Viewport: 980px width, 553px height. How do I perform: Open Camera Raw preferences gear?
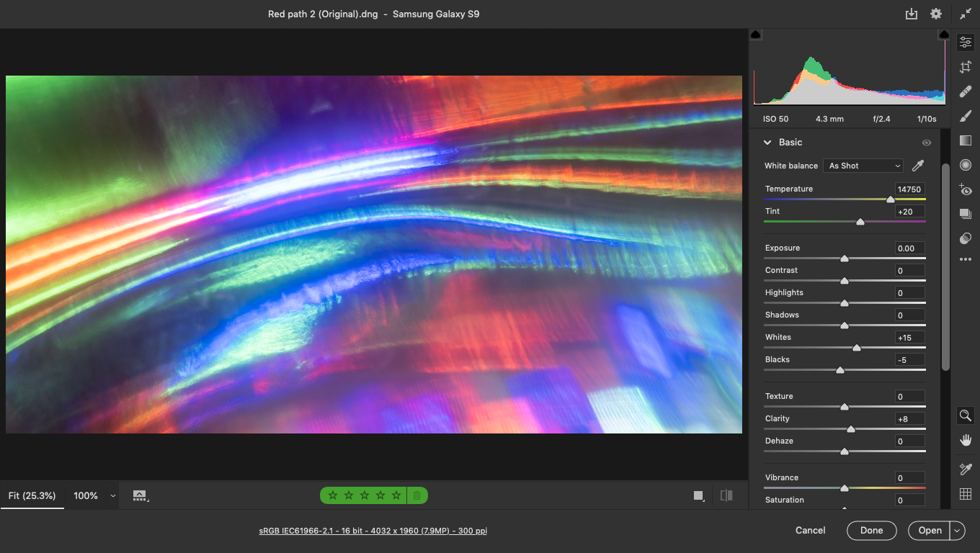click(936, 14)
